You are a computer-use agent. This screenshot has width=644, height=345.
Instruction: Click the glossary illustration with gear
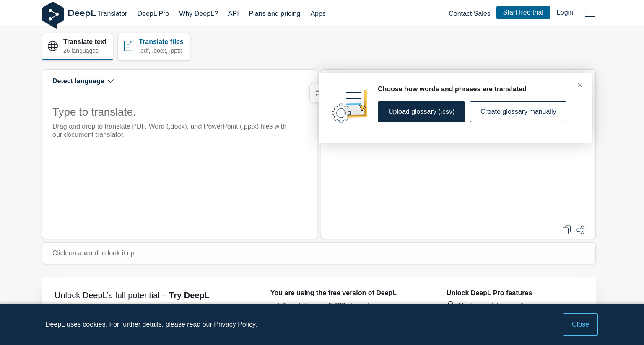pyautogui.click(x=350, y=106)
